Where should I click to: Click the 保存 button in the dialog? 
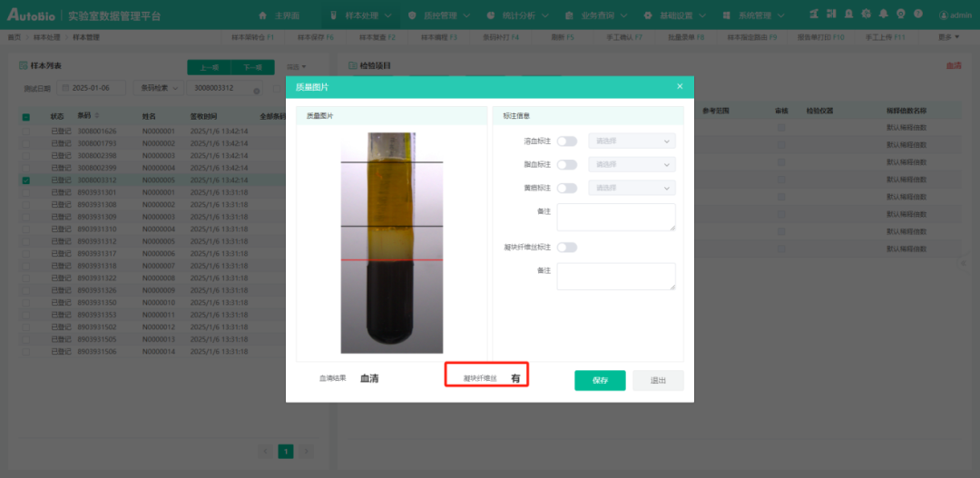pos(600,381)
